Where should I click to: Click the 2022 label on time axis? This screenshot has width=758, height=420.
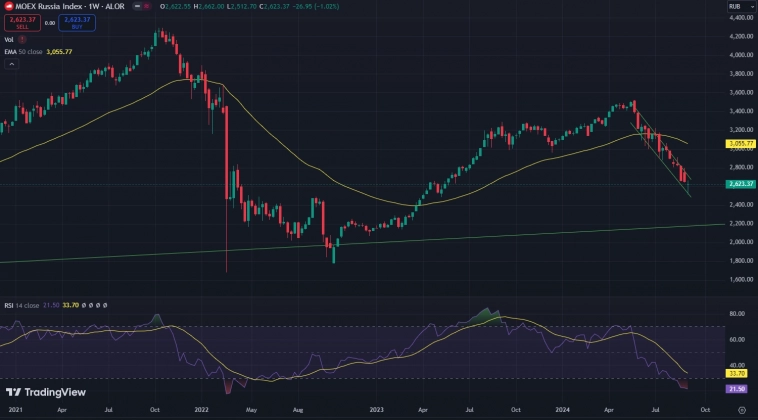[x=201, y=410]
